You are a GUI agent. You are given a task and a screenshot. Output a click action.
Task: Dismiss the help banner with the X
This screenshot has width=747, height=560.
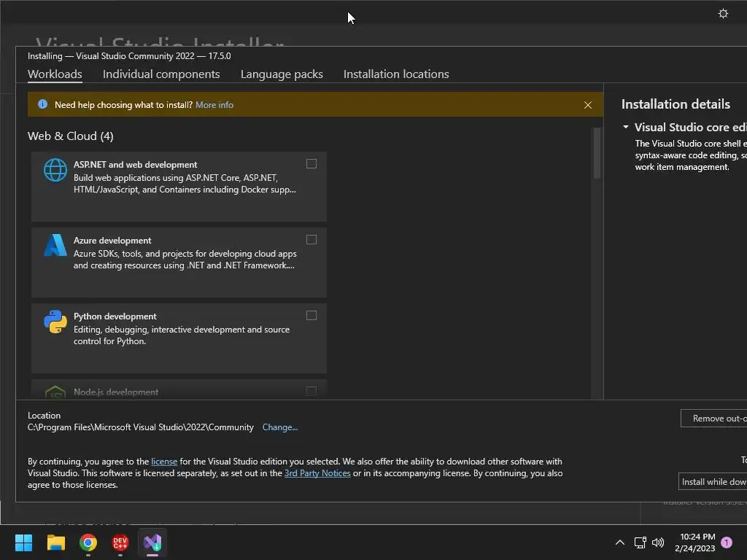(x=588, y=105)
